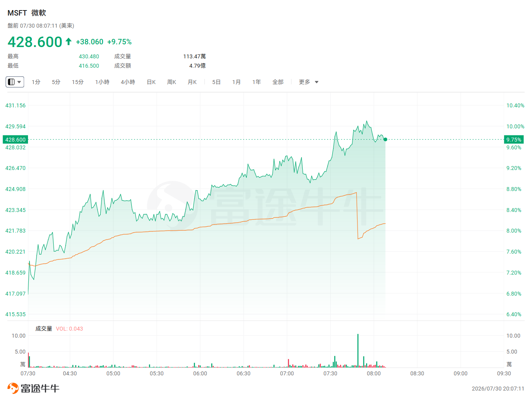Expand the 更多 dropdown arrow
The width and height of the screenshot is (532, 401).
click(x=316, y=82)
